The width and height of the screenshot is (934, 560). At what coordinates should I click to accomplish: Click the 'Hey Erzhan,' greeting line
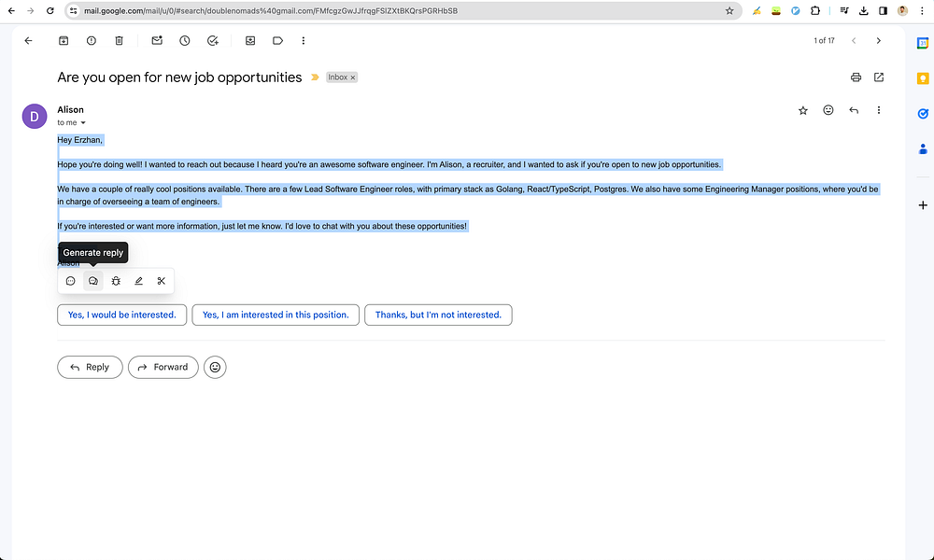coord(79,140)
